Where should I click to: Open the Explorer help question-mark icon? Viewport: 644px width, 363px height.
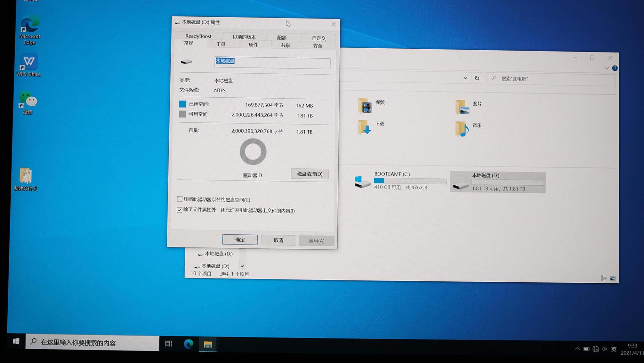tap(615, 68)
